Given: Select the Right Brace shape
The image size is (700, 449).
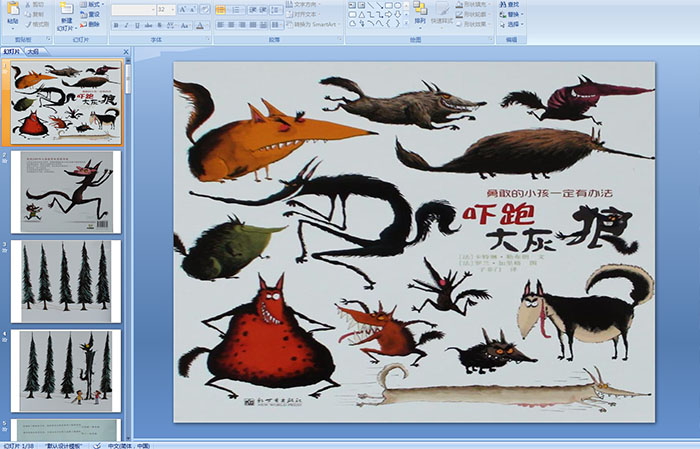Looking at the screenshot, I should pyautogui.click(x=397, y=24).
